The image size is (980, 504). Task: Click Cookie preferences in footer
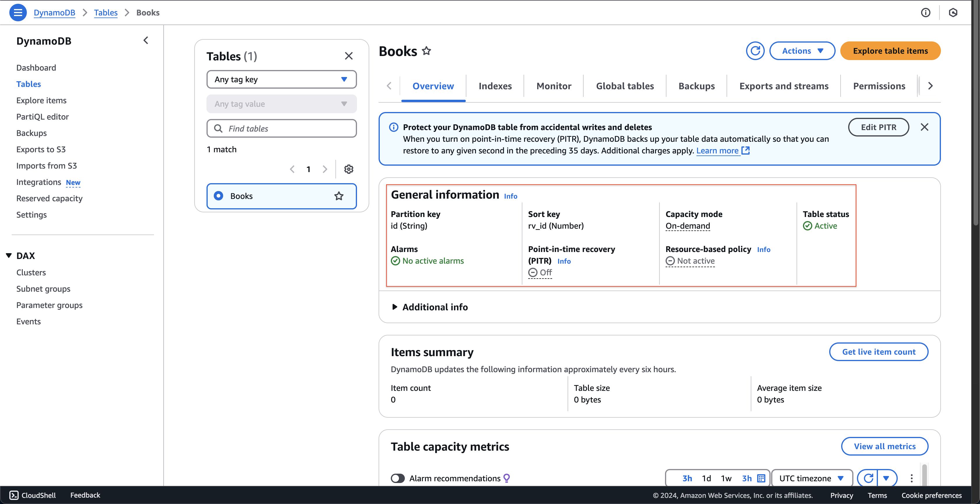click(931, 495)
